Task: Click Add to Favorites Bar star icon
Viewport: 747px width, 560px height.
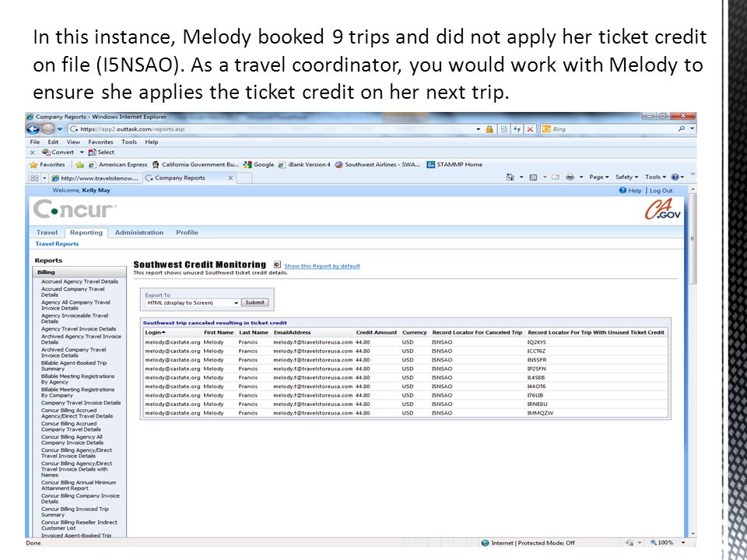Action: pos(79,165)
